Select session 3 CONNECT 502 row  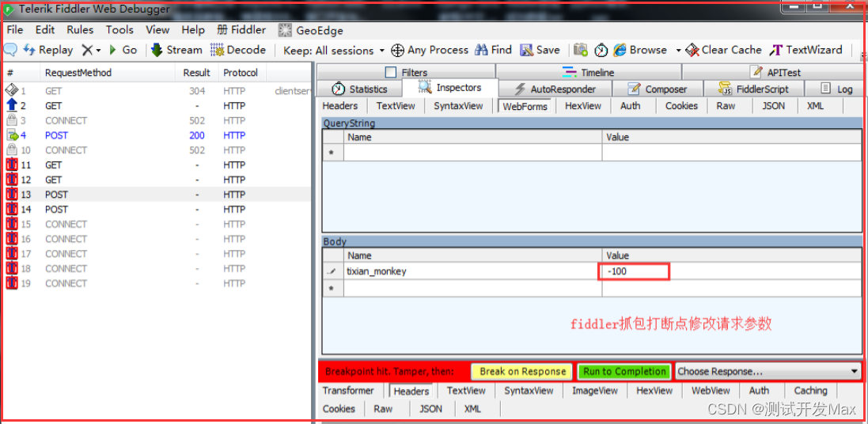[157, 120]
